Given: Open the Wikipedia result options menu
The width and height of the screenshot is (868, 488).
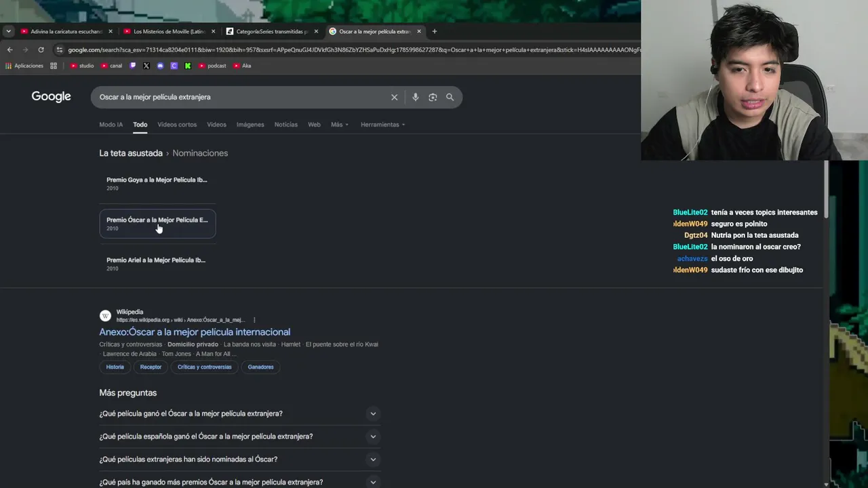Looking at the screenshot, I should (x=254, y=320).
